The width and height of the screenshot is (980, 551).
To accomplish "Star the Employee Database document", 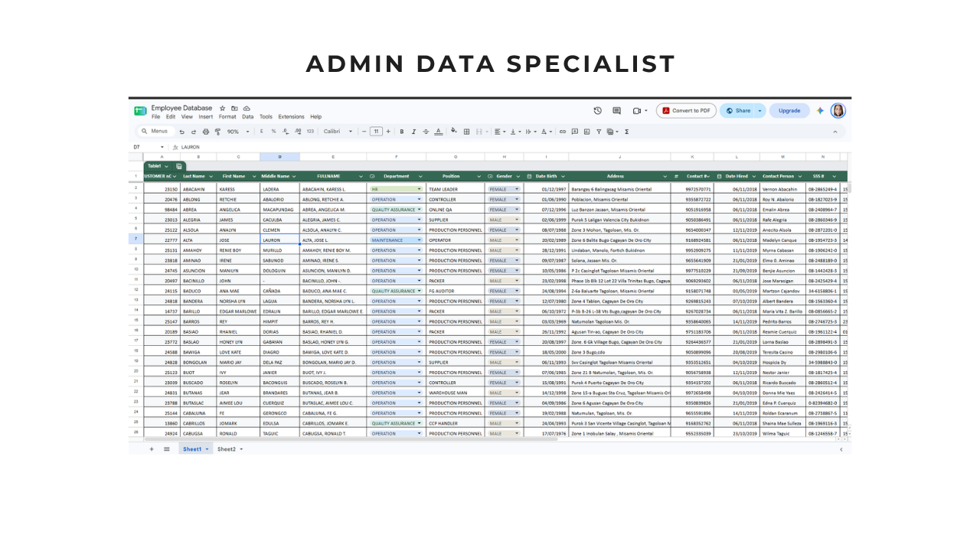I will [223, 109].
